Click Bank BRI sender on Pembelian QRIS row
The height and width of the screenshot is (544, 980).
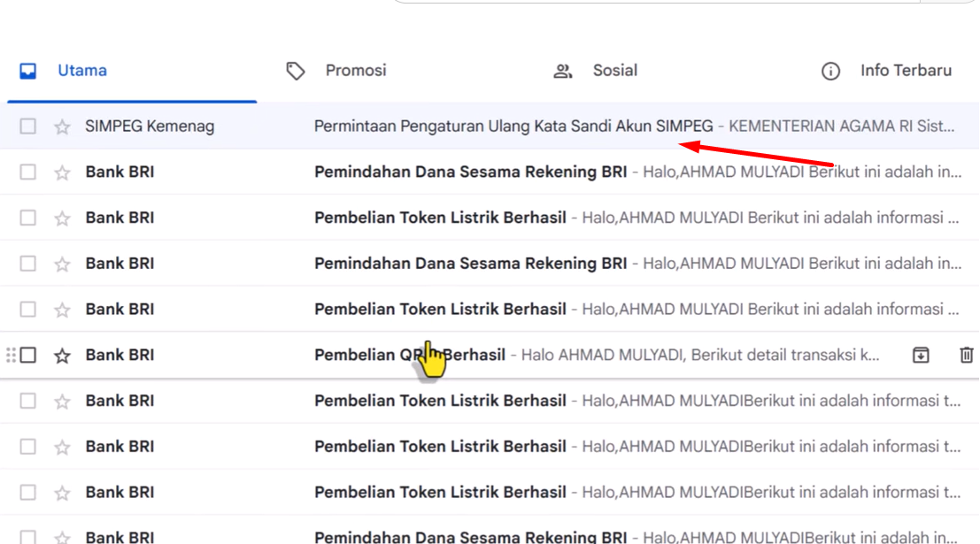120,355
